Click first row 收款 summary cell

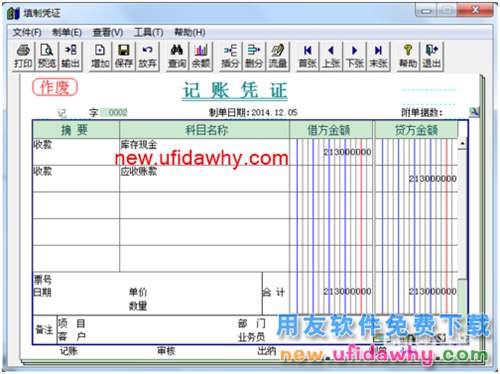[x=76, y=152]
